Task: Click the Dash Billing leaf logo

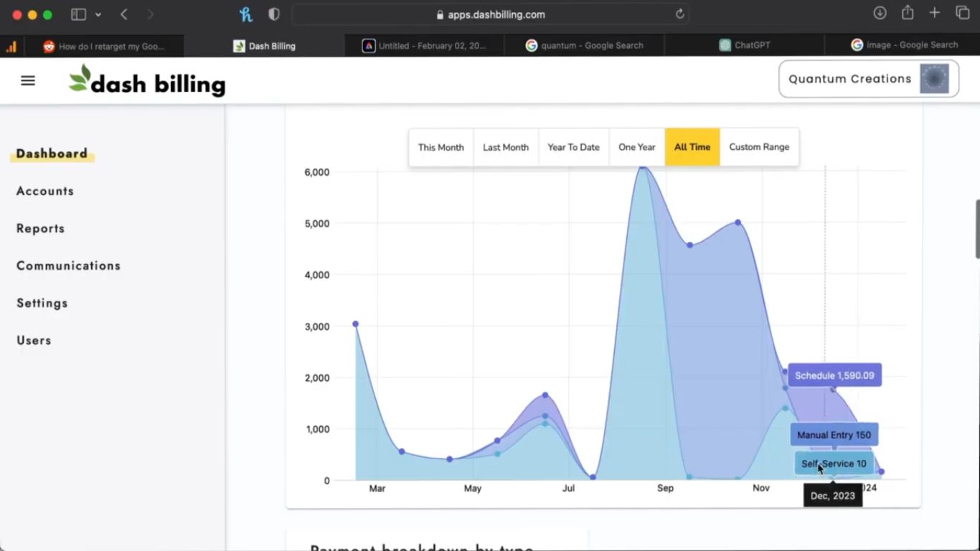Action: (x=80, y=78)
